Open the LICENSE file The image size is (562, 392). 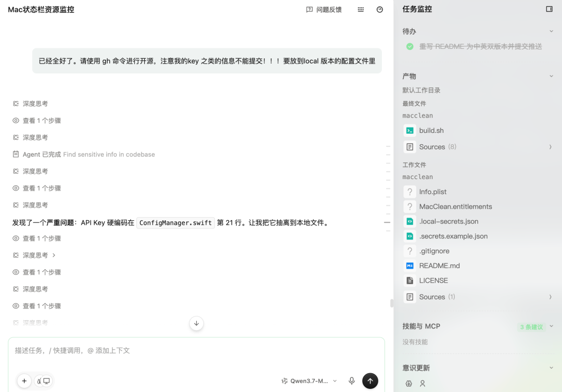(433, 281)
